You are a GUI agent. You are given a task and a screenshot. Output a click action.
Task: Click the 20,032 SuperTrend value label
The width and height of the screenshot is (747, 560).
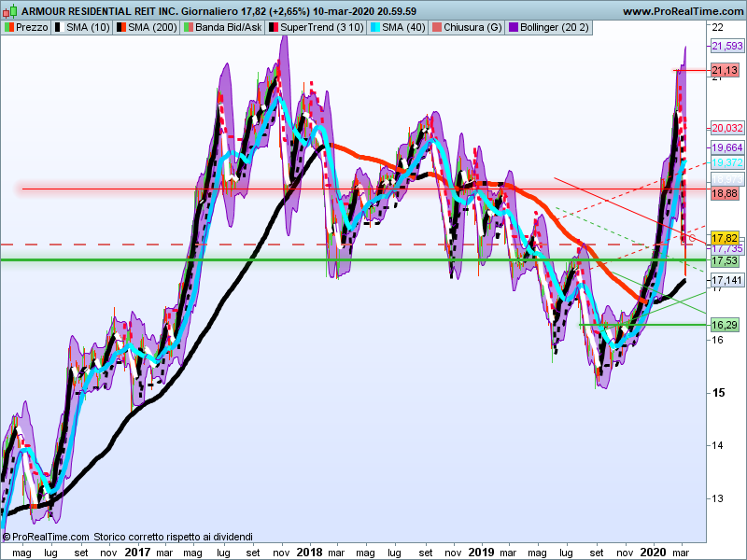727,128
